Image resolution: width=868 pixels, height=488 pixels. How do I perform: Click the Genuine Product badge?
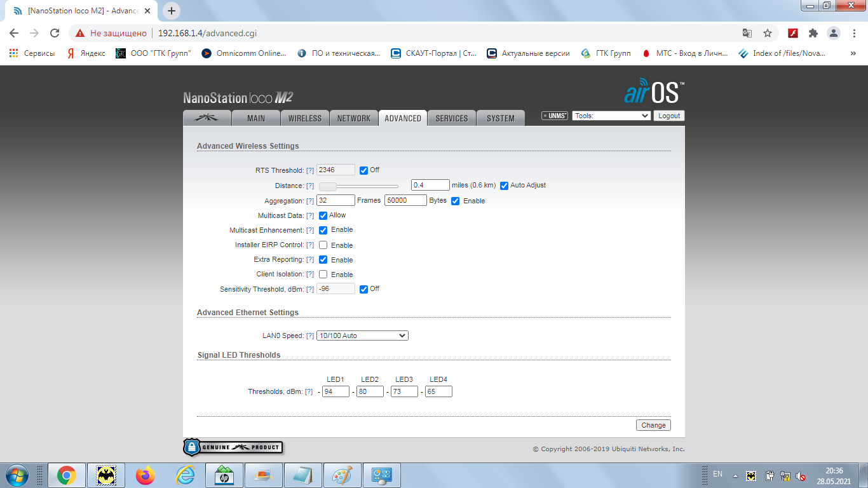click(x=233, y=447)
